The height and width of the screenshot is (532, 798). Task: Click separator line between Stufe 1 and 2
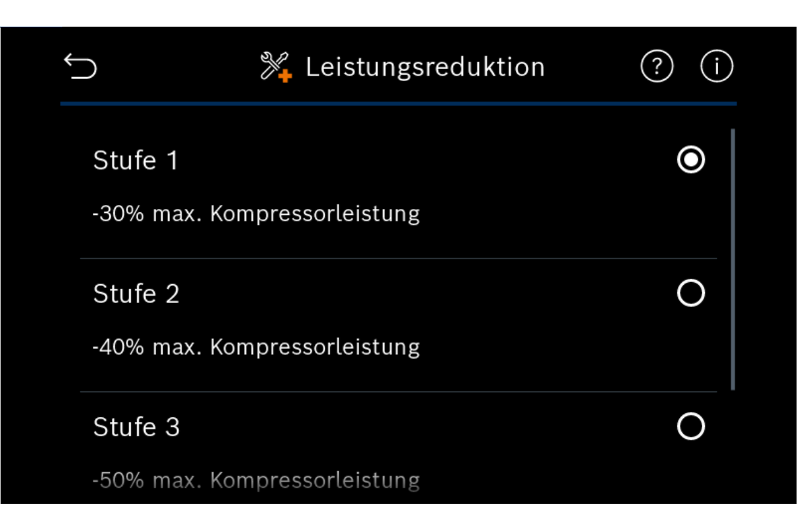(398, 258)
